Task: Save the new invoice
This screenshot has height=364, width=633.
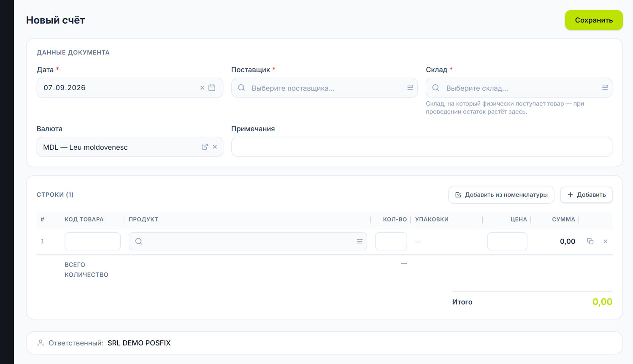Action: coord(594,20)
